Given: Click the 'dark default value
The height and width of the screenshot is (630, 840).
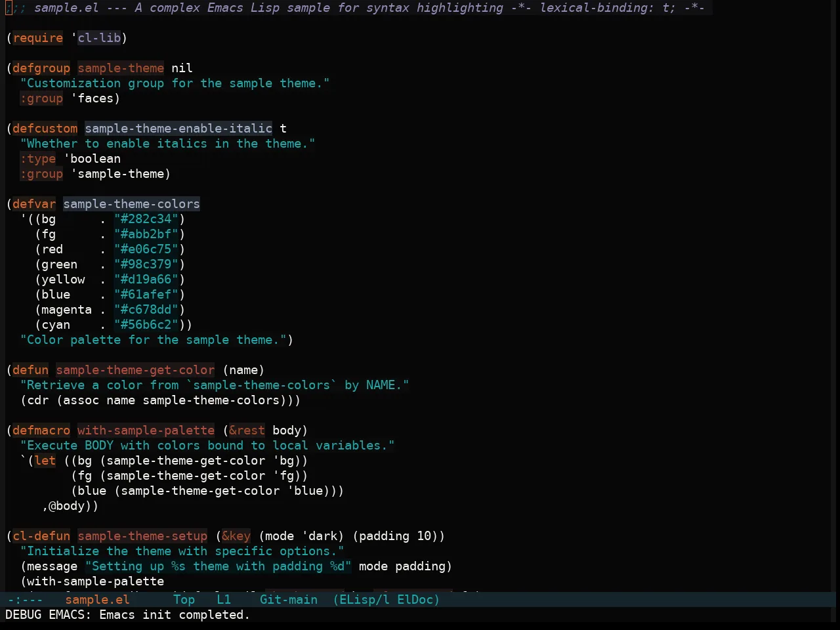Looking at the screenshot, I should coord(320,536).
